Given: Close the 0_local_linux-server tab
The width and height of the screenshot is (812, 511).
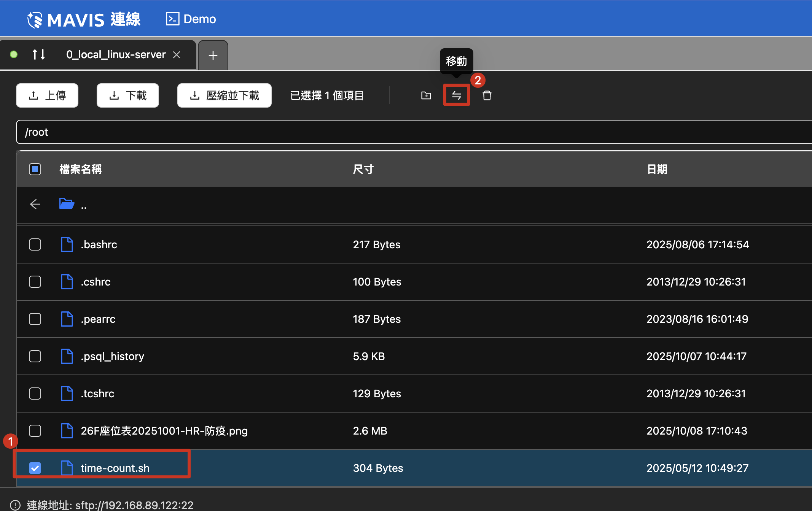Looking at the screenshot, I should pos(177,55).
